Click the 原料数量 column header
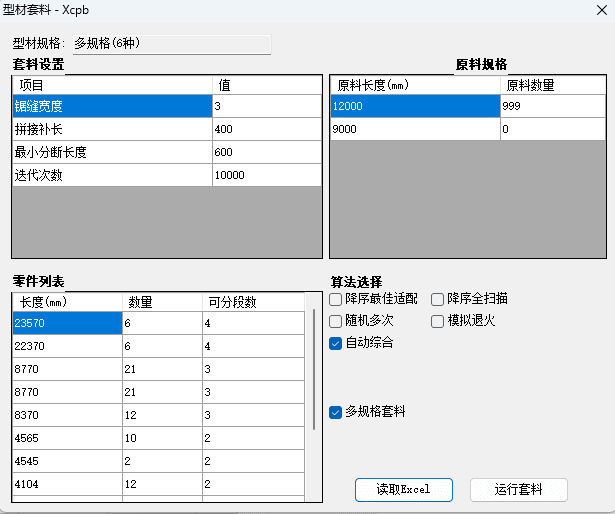Image resolution: width=615 pixels, height=514 pixels. (x=553, y=85)
